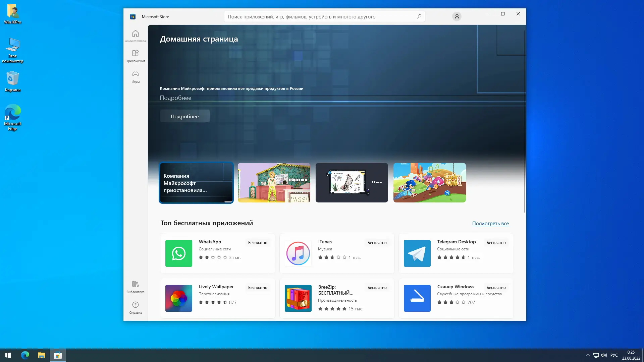This screenshot has width=644, height=362.
Task: Click the search magnifier icon
Action: coord(419,16)
